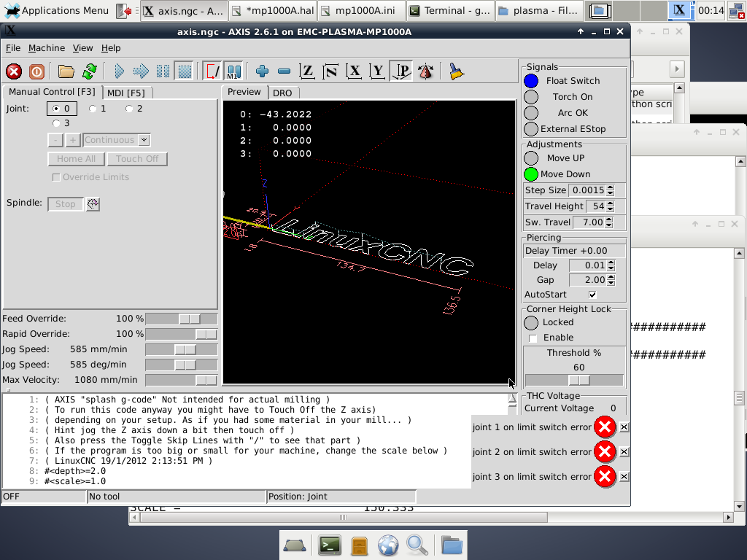Switch to Z top-down view
Image resolution: width=747 pixels, height=560 pixels.
coord(307,72)
